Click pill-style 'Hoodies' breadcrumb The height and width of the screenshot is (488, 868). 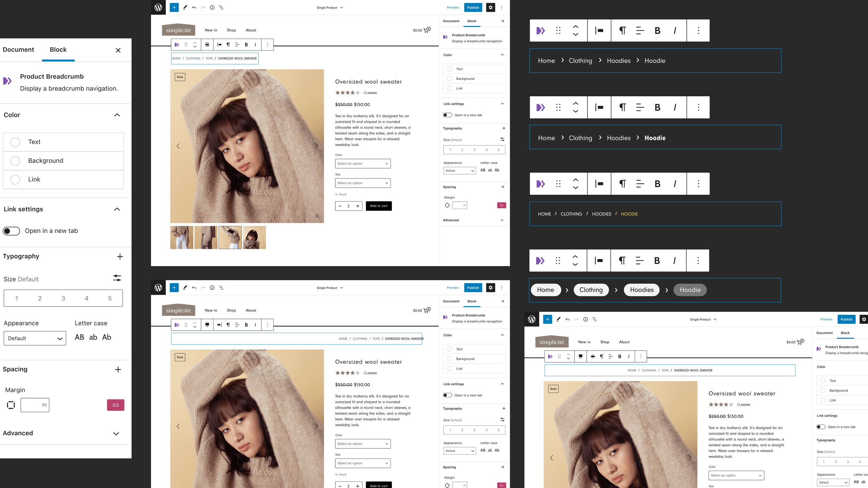642,290
